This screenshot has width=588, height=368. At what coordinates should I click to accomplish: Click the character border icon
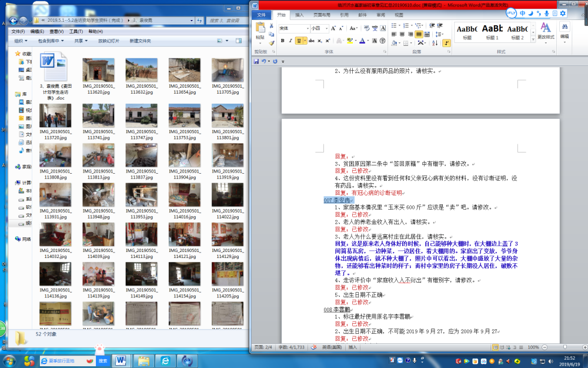(383, 28)
